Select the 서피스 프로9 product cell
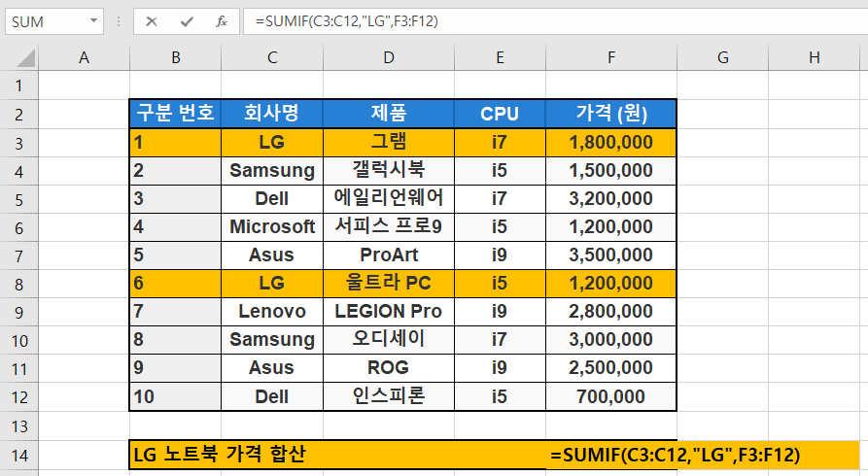 pos(389,227)
